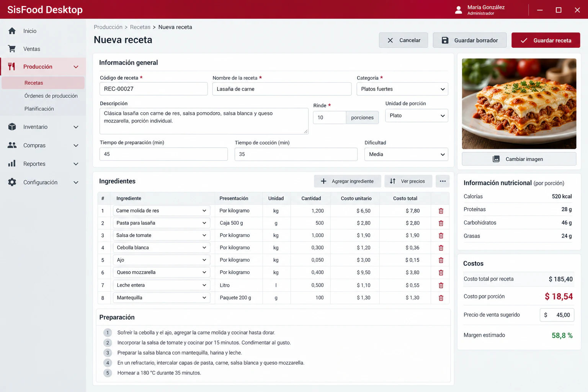Click Cambiar imagen below the photo
Viewport: 588px width, 392px height.
(x=519, y=159)
